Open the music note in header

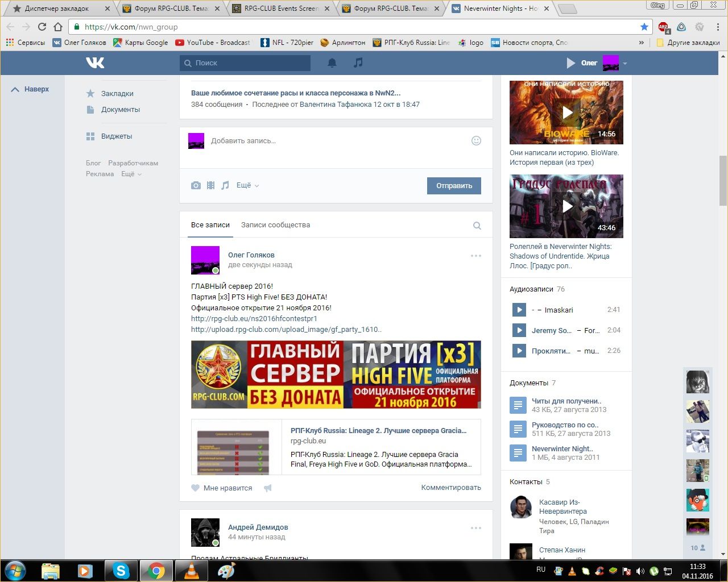point(358,63)
